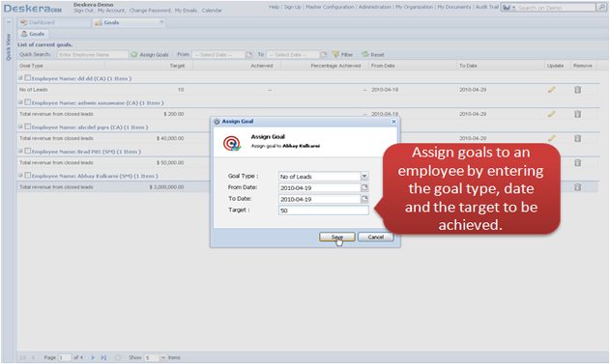The height and width of the screenshot is (364, 610).
Task: Open the My Documents link
Action: [x=454, y=7]
